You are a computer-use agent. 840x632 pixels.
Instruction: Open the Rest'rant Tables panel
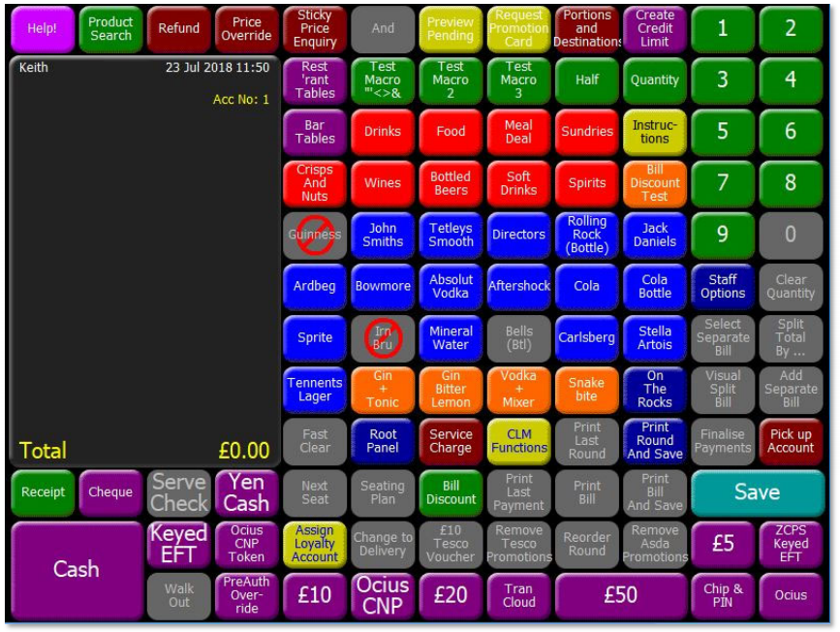point(315,80)
